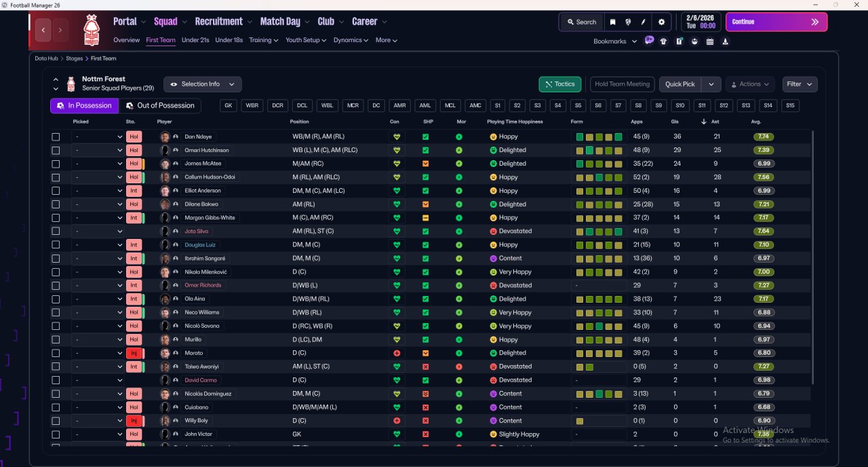
Task: Tick the checkbox for Douglas Luiz
Action: click(x=56, y=245)
